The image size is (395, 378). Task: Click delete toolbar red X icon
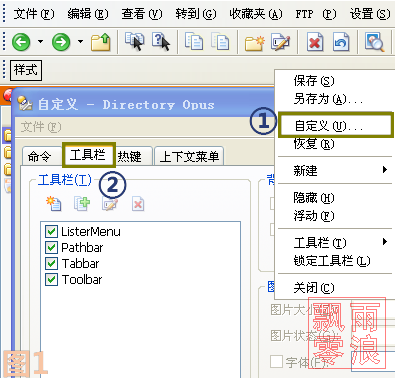[x=138, y=204]
